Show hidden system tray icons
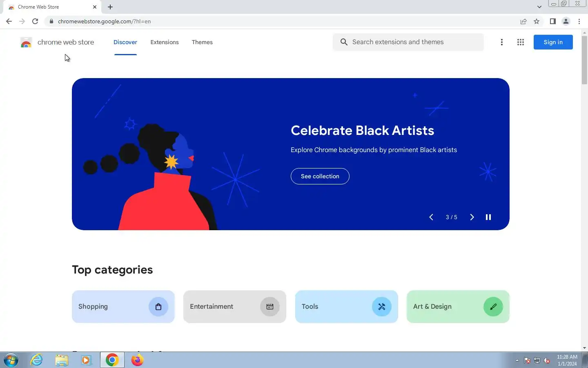 [517, 360]
